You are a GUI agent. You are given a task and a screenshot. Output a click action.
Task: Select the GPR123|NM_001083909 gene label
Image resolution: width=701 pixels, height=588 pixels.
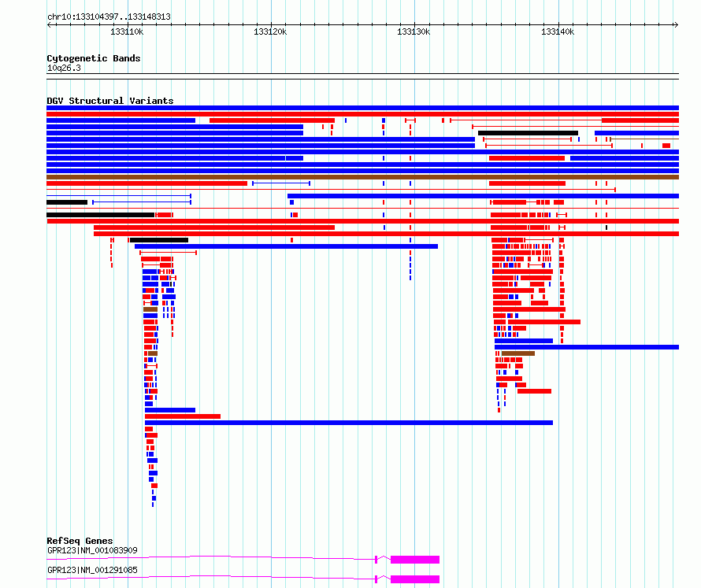click(92, 550)
